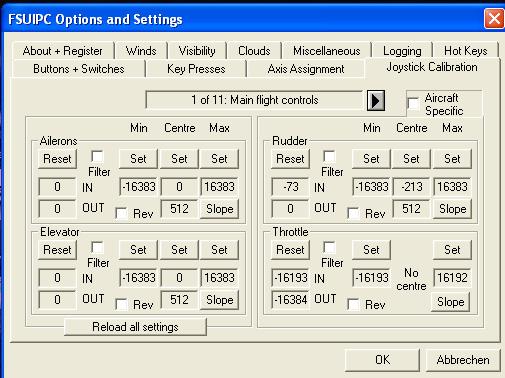Click Rudder OUT value field
Screen dimensions: 505x378
[x=290, y=209]
